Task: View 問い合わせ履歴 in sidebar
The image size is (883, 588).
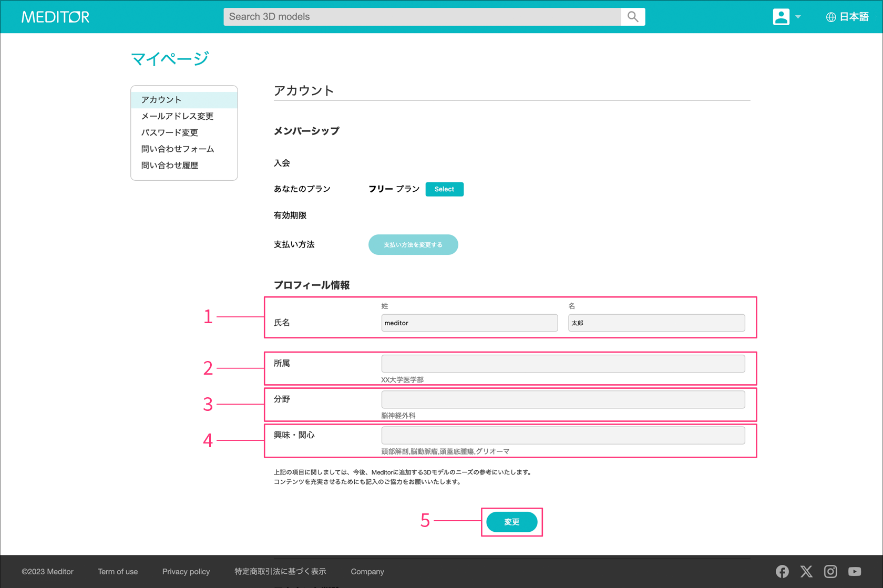Action: point(169,165)
